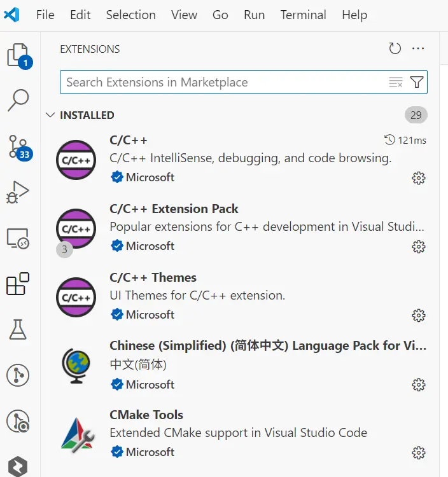Open the Edit menu
This screenshot has height=477, width=448.
pyautogui.click(x=80, y=15)
